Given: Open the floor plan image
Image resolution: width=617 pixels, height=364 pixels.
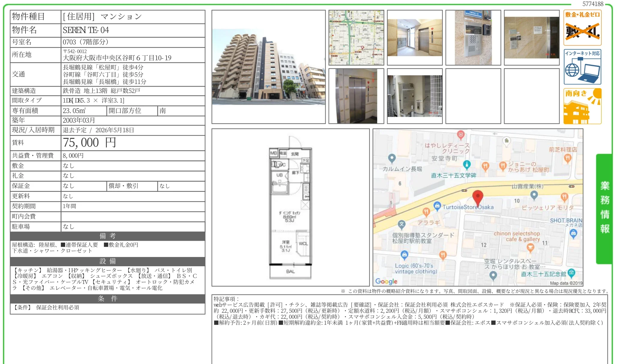Looking at the screenshot, I should [290, 207].
